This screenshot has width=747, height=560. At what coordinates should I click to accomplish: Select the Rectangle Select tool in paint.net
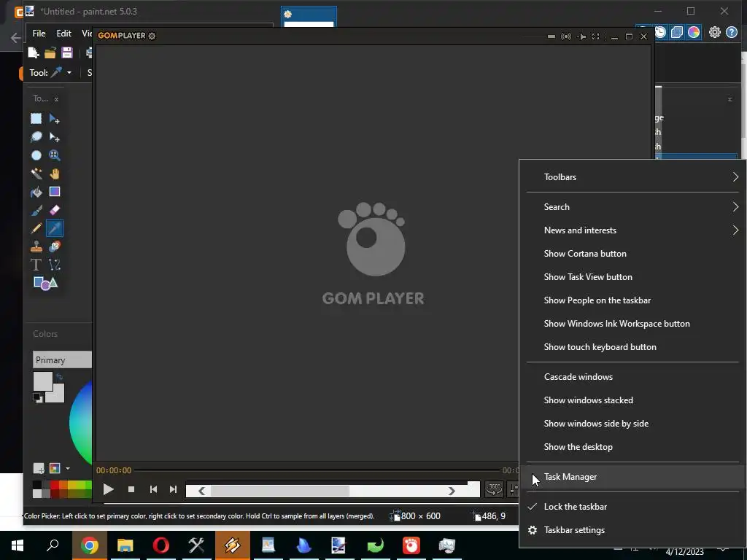tap(36, 119)
